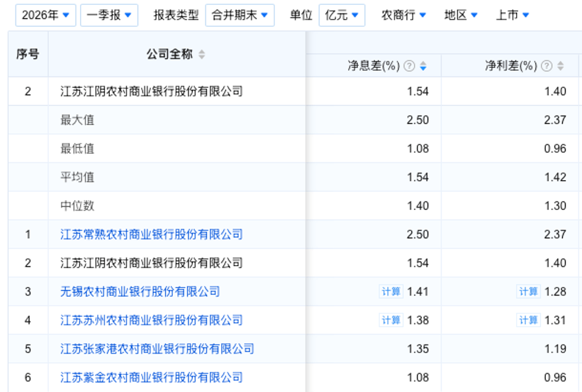Open the 农商行 bank type dropdown
The width and height of the screenshot is (582, 392).
[404, 15]
